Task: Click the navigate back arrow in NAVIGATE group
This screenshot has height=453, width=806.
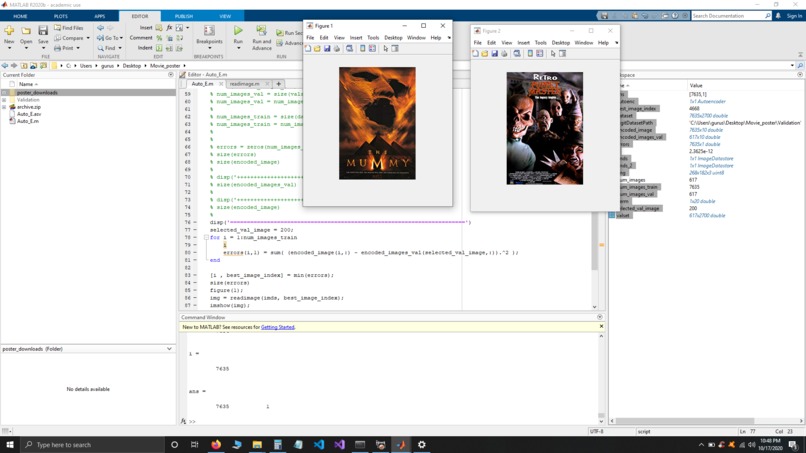Action: (x=101, y=28)
